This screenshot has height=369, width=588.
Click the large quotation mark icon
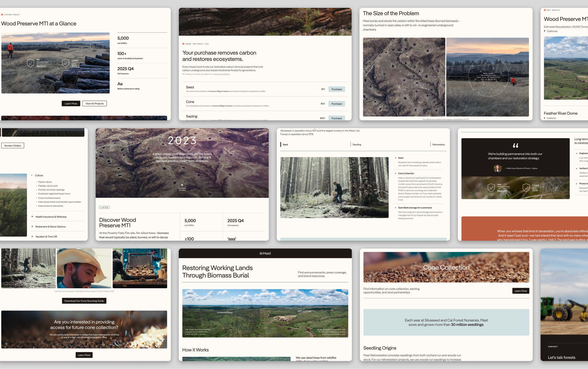[515, 146]
